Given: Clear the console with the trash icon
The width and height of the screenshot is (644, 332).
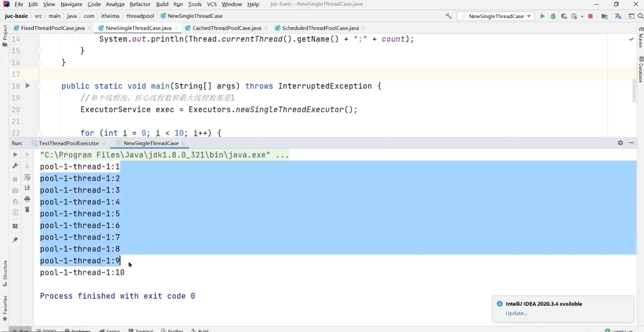Looking at the screenshot, I should (27, 210).
